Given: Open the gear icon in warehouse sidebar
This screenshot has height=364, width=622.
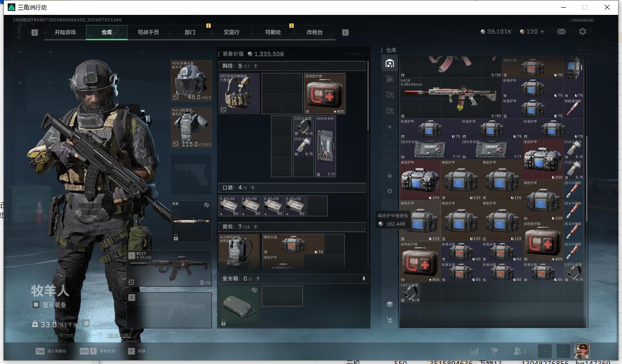Looking at the screenshot, I should click(x=390, y=191).
